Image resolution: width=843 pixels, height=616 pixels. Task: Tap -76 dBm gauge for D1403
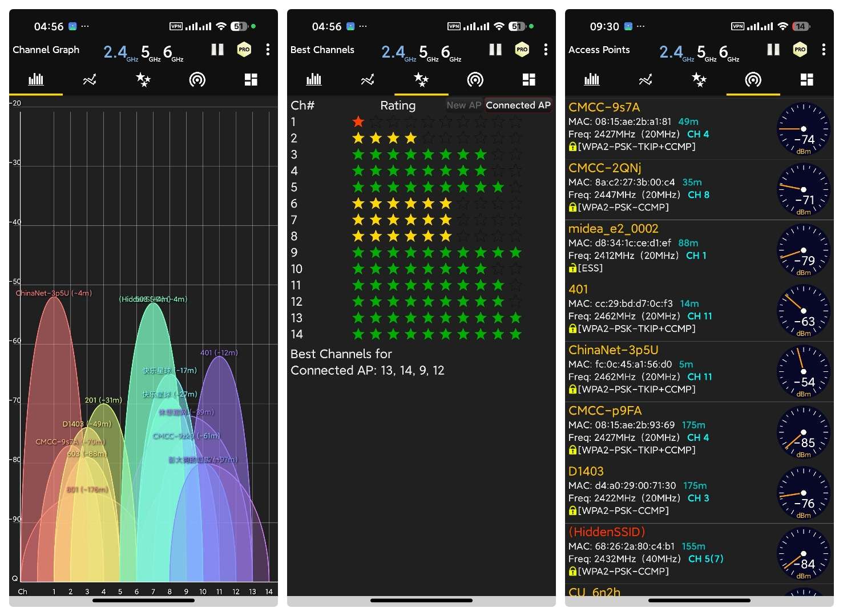click(804, 493)
